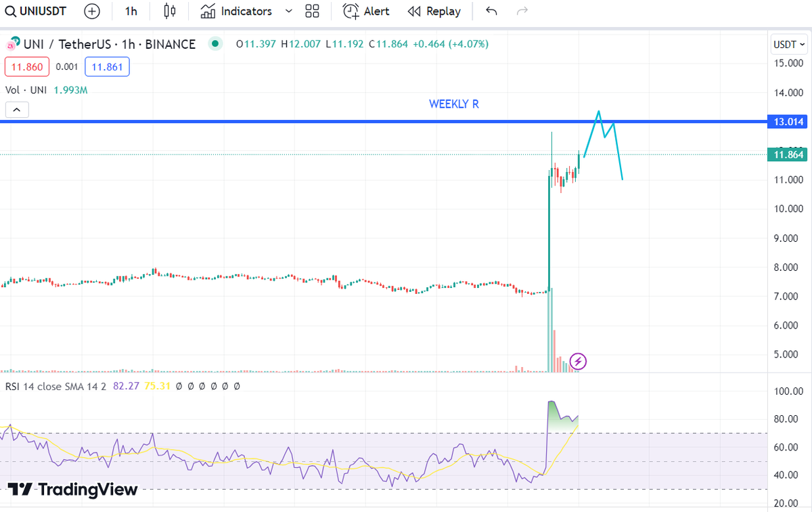Image resolution: width=812 pixels, height=512 pixels.
Task: Click the 11.860 sell price button
Action: [26, 67]
